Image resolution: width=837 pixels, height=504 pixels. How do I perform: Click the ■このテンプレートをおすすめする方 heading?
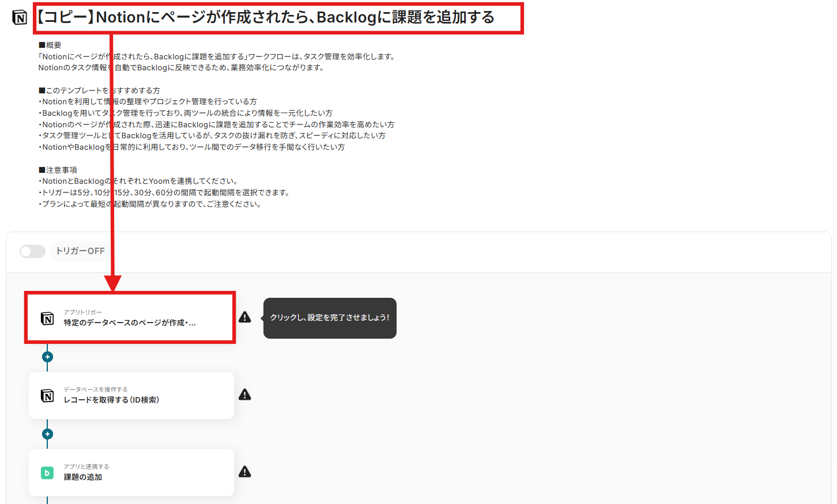point(99,90)
